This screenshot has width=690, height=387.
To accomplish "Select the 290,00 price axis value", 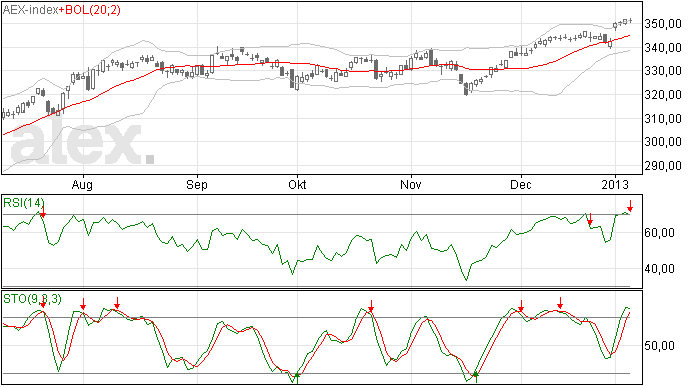I will [663, 166].
